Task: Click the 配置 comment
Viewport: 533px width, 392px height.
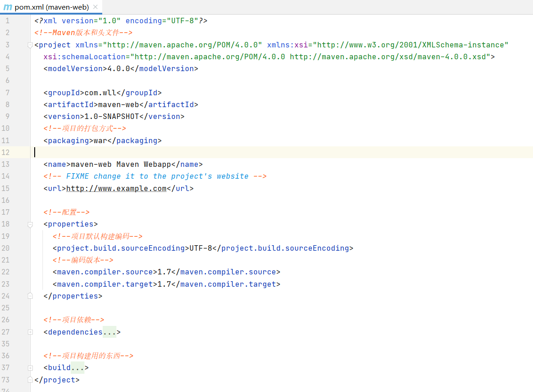Action: point(66,212)
